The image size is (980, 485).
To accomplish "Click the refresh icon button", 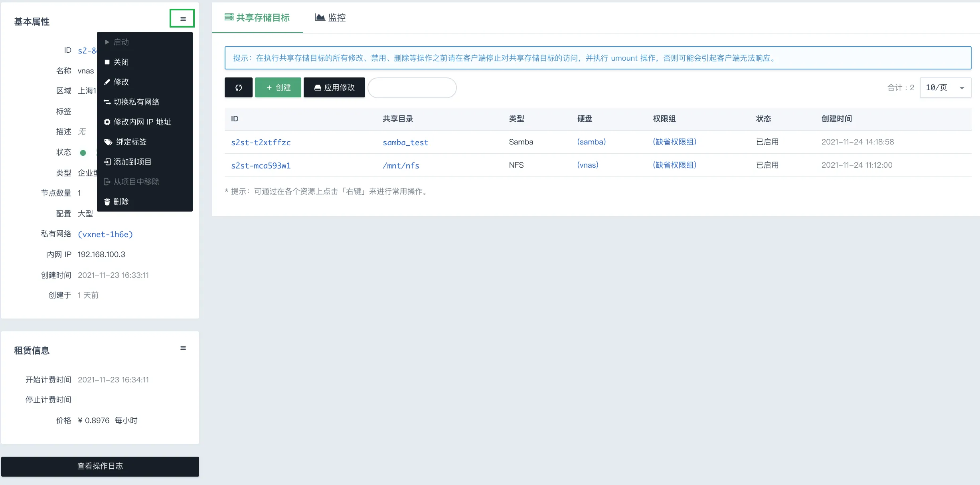I will point(239,87).
